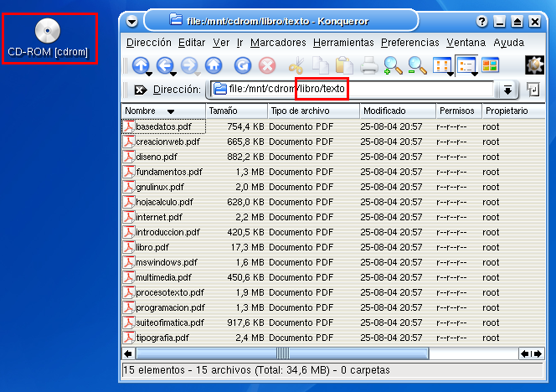Click the KDE gear animation icon
Viewport: 556px width, 392px height.
[534, 65]
